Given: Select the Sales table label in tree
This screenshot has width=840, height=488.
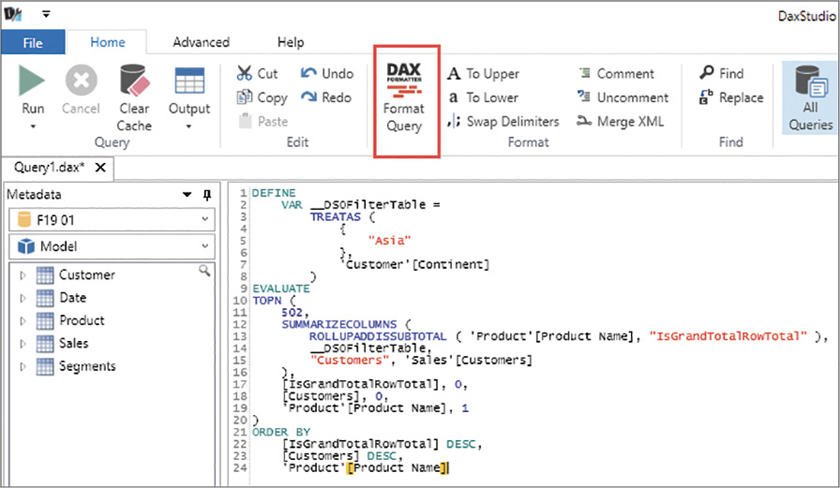Looking at the screenshot, I should point(73,343).
